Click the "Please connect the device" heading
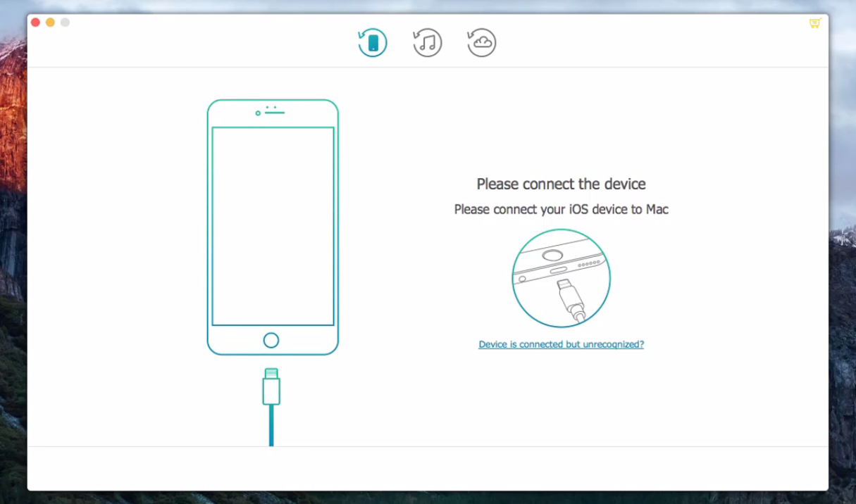 click(x=561, y=184)
